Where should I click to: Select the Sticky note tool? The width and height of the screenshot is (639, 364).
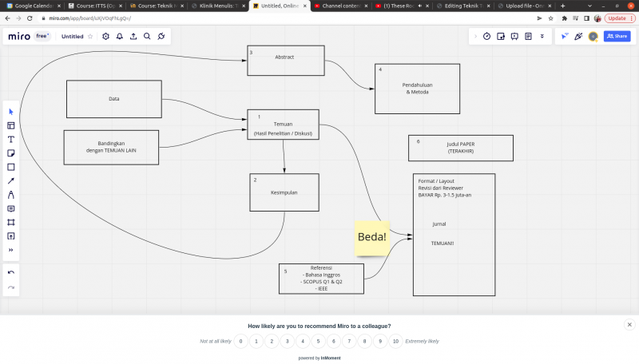point(11,153)
